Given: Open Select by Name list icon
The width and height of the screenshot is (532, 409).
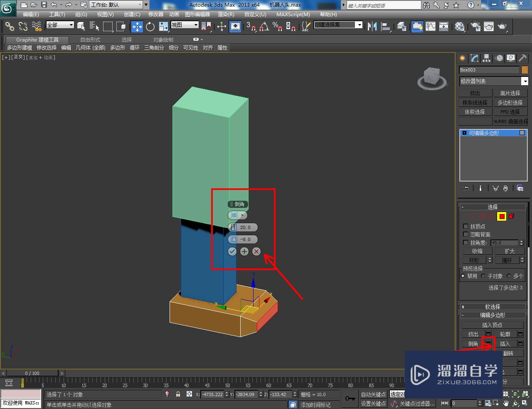Looking at the screenshot, I should click(x=94, y=27).
